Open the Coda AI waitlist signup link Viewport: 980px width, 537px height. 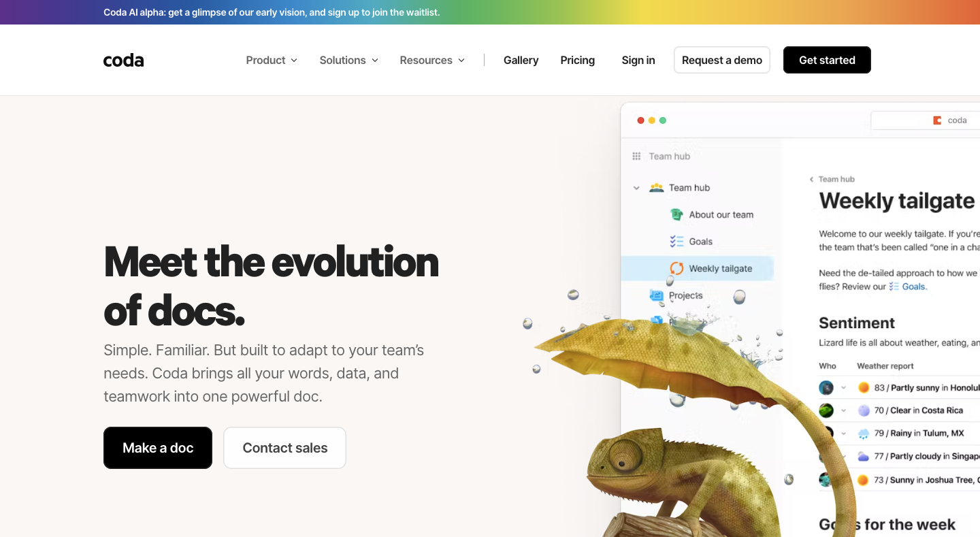[272, 12]
